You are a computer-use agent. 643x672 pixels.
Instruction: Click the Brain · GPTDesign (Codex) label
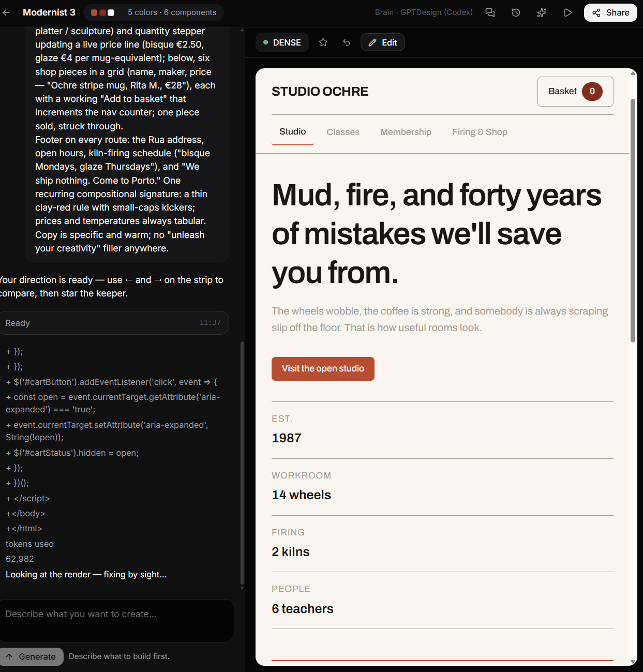coord(424,12)
